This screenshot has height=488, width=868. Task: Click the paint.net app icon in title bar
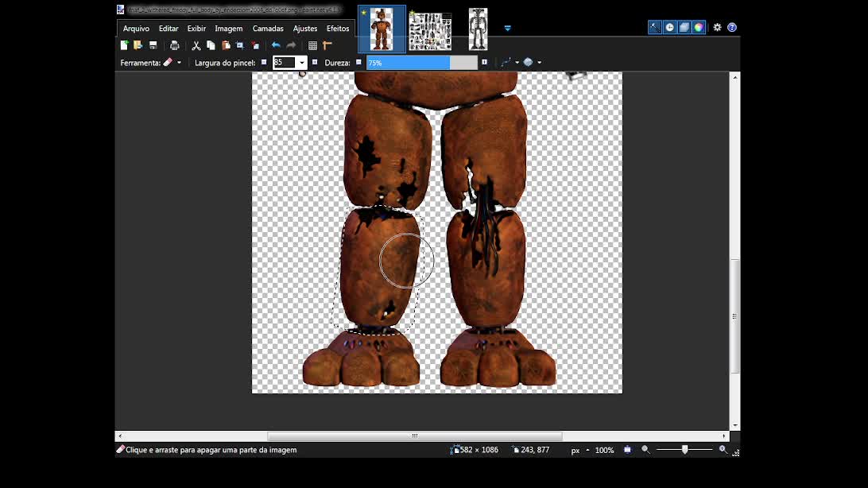click(x=121, y=10)
